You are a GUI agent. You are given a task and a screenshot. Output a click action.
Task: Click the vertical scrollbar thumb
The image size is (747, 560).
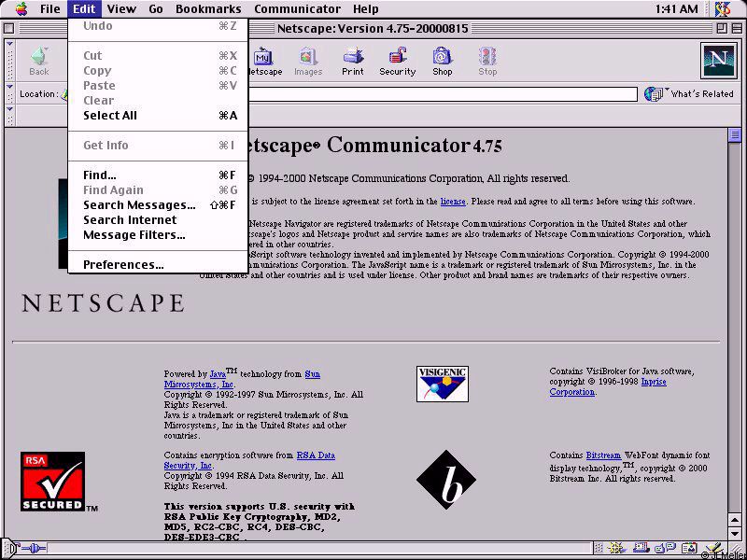click(734, 135)
